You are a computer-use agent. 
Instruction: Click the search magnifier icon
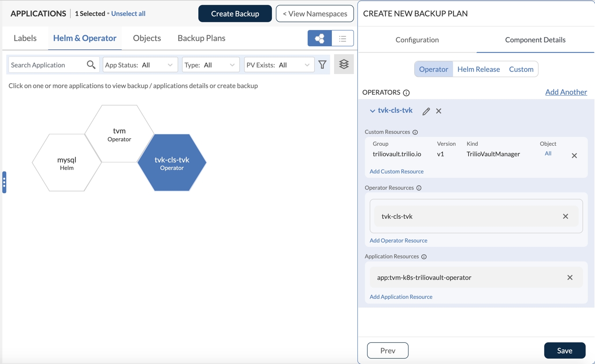click(91, 65)
